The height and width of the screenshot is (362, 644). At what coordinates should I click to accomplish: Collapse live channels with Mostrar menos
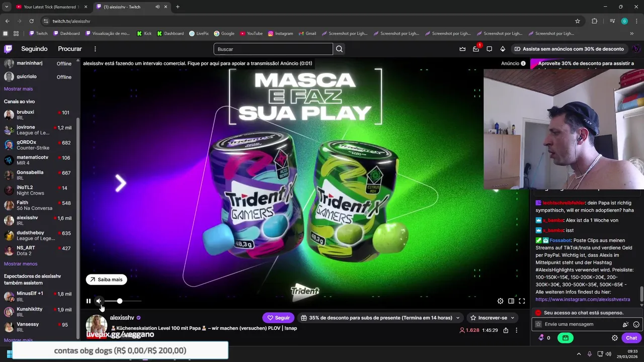click(x=21, y=264)
